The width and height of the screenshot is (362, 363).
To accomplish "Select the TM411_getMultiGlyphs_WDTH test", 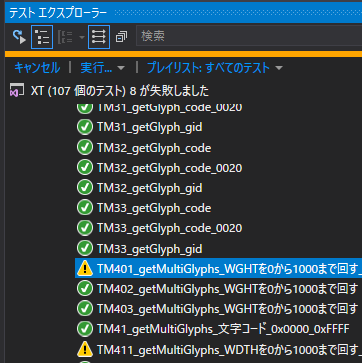I will coord(229,349).
